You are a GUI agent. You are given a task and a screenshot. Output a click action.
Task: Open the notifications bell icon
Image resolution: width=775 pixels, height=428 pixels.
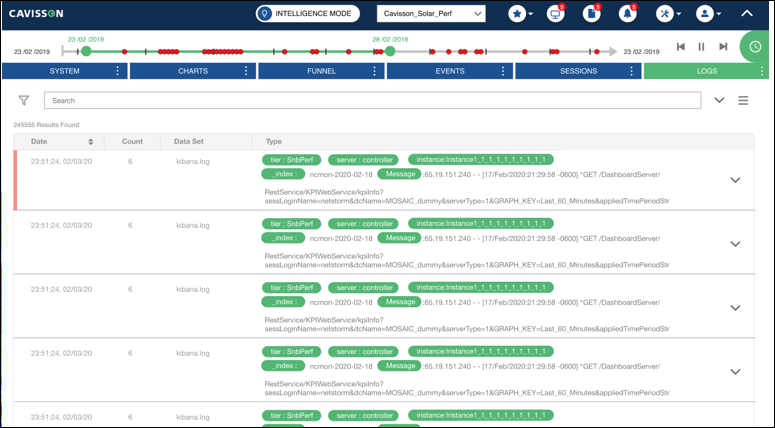(x=628, y=14)
